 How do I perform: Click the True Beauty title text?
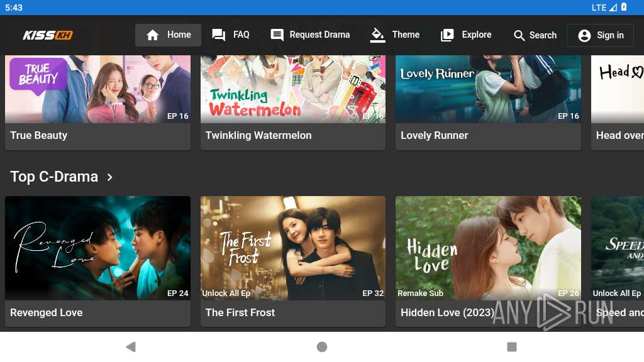pyautogui.click(x=38, y=136)
